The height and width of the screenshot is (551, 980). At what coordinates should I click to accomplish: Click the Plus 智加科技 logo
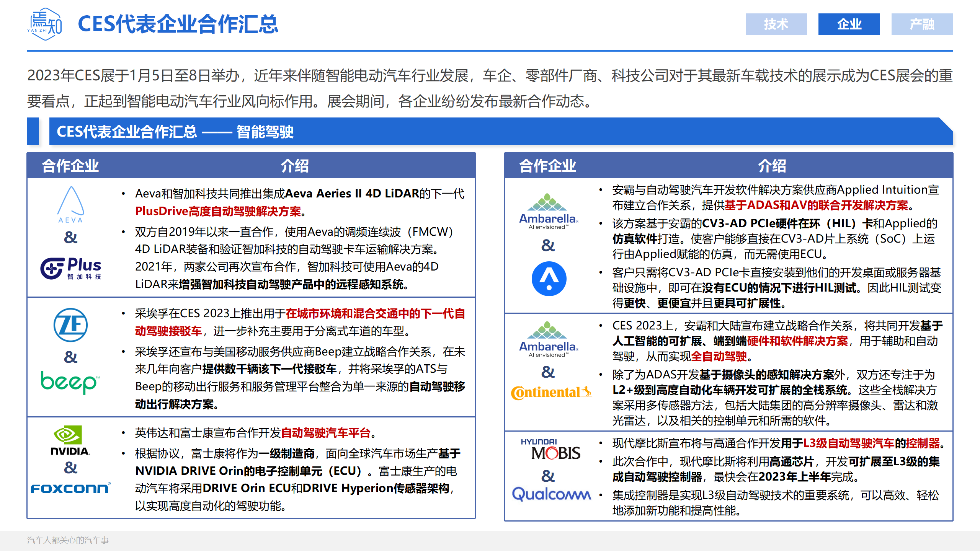[71, 269]
